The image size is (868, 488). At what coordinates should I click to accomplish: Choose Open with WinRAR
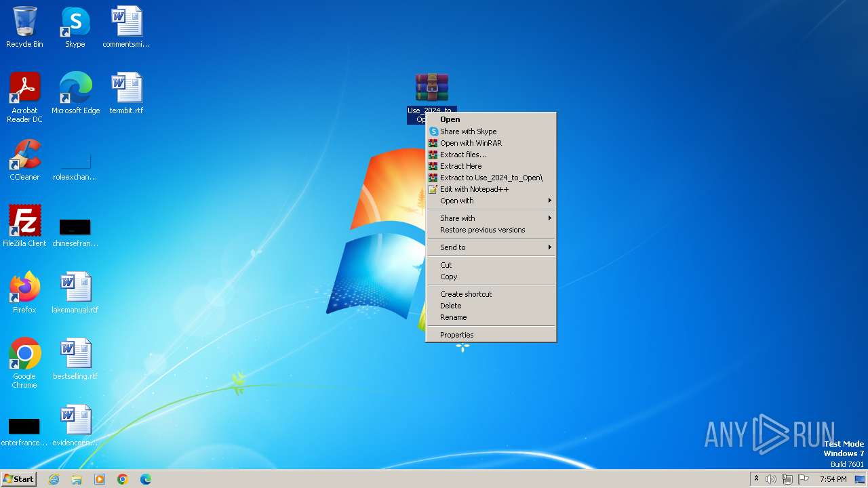(491, 143)
